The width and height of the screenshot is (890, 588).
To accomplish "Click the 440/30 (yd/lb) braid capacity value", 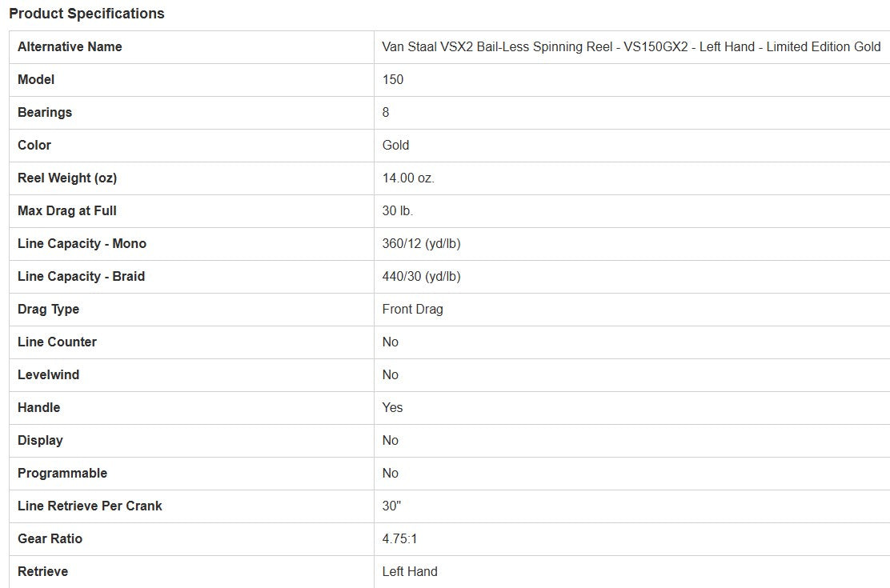I will click(421, 276).
